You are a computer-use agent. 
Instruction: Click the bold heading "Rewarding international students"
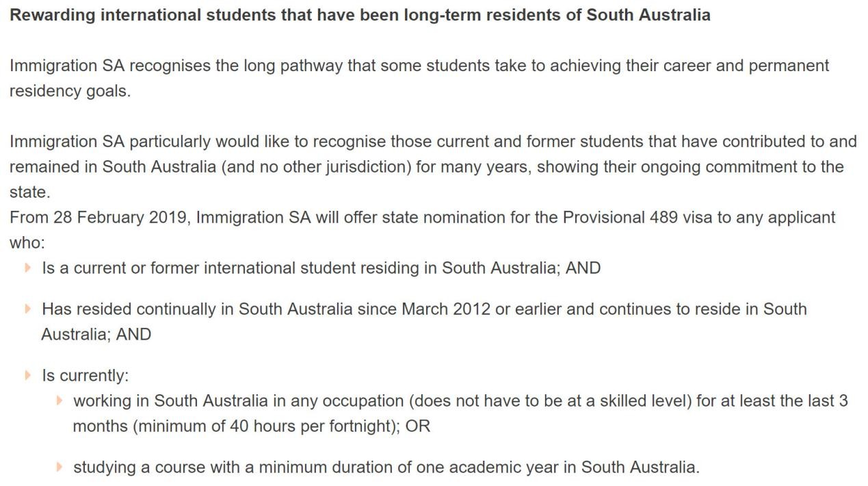point(360,15)
